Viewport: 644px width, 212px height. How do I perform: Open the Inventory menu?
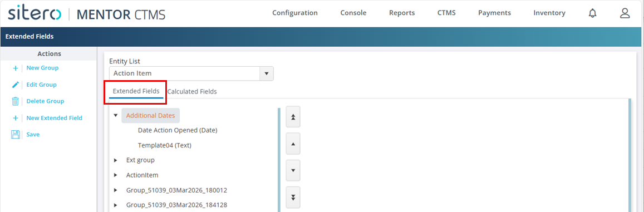[x=549, y=13]
